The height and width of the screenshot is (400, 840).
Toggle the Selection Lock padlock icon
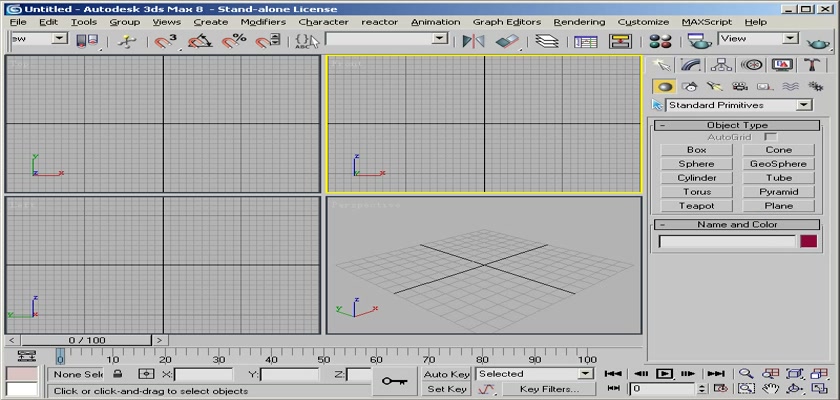click(x=118, y=374)
